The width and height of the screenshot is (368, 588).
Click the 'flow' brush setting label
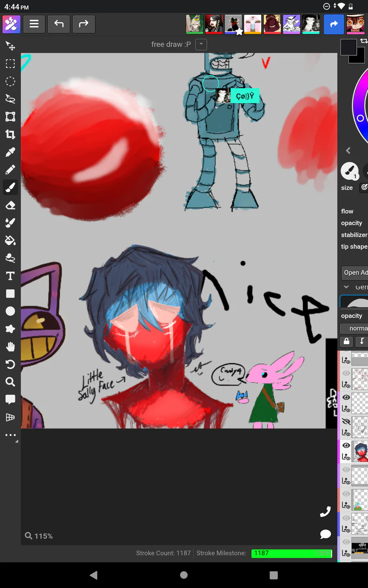(x=347, y=211)
